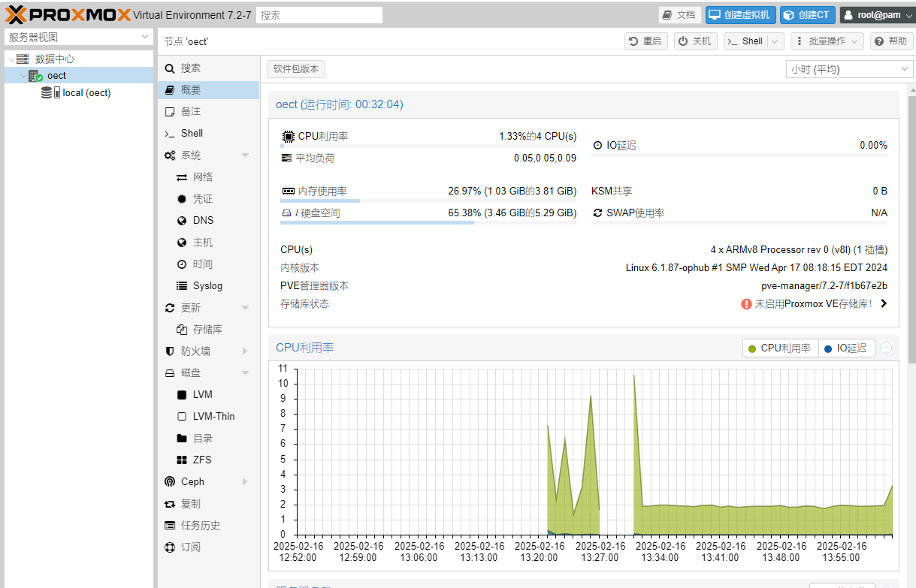
Task: Open Syslog viewer in sidebar
Action: [x=207, y=286]
